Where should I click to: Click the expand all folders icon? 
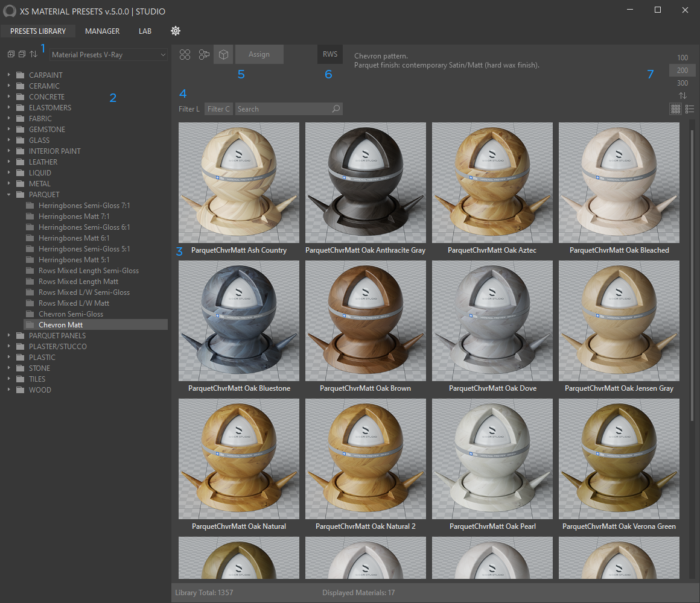pyautogui.click(x=11, y=54)
